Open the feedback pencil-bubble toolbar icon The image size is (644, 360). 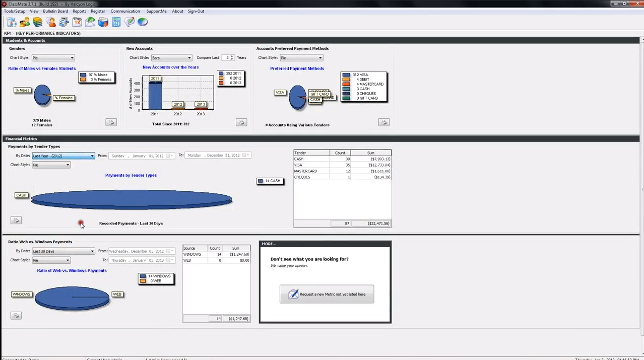click(130, 22)
